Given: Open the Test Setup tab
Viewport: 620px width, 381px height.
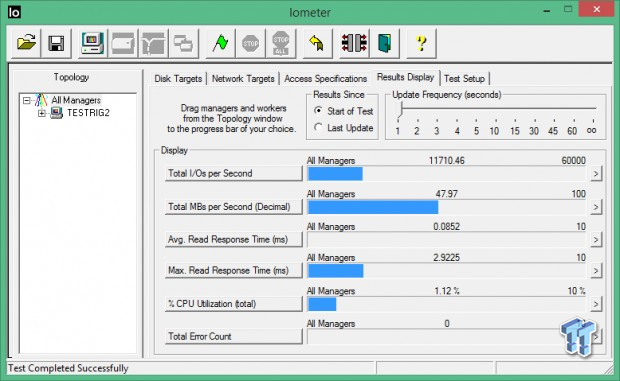Looking at the screenshot, I should click(464, 79).
